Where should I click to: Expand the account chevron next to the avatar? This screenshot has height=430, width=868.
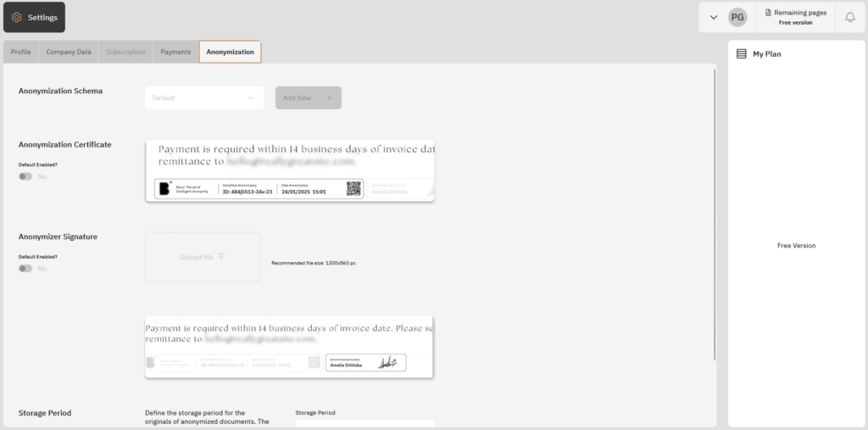(x=714, y=17)
